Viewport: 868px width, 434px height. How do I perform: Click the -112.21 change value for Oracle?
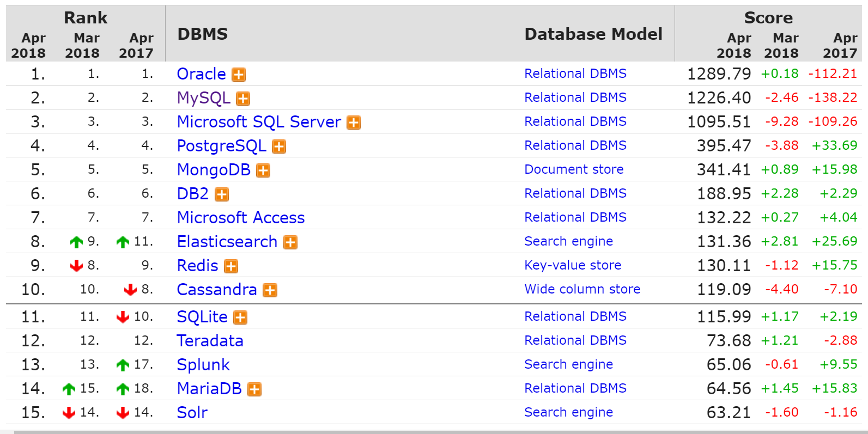(833, 74)
